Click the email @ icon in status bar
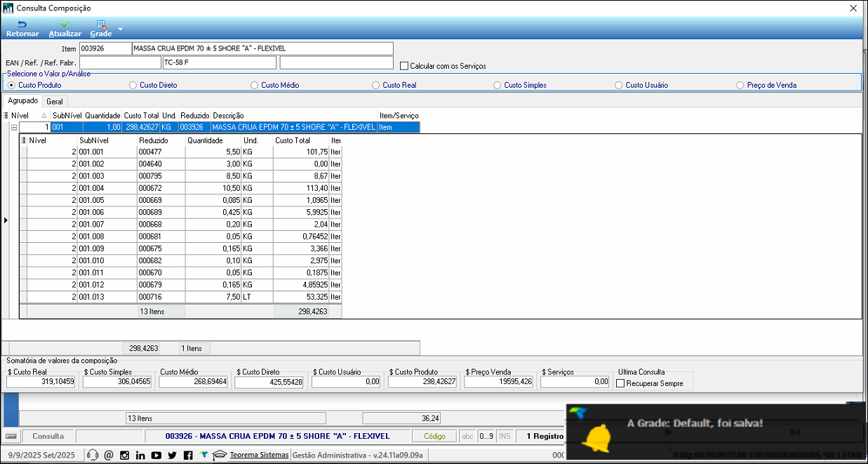The width and height of the screenshot is (868, 464). [108, 455]
